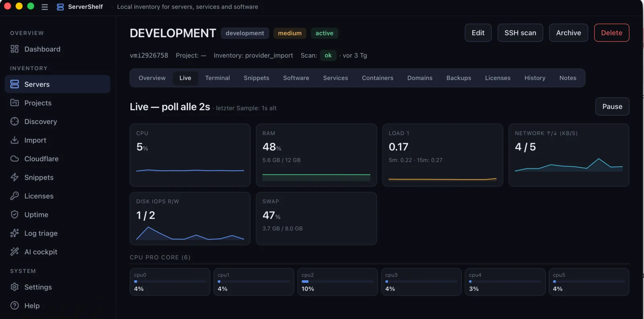Open the Terminal tab
Screen dimensions: 644x319
(217, 78)
